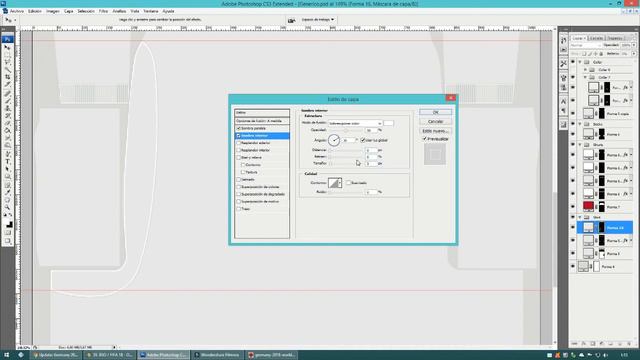Open Adobe Photoshop in the taskbar
640x360 pixels.
164,355
